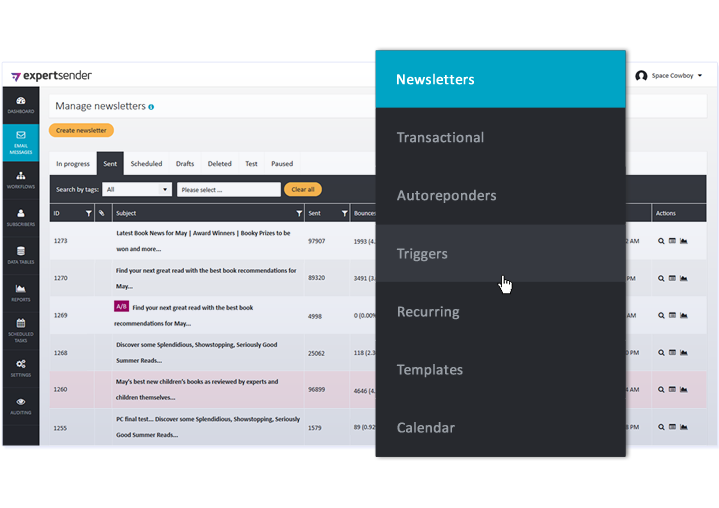Switch to the Test tab
Viewport: 719px width, 508px height.
click(x=251, y=164)
